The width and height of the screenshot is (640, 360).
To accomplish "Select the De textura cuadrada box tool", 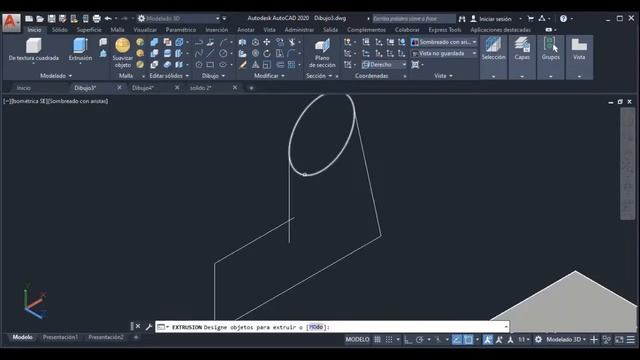I will coord(33,49).
